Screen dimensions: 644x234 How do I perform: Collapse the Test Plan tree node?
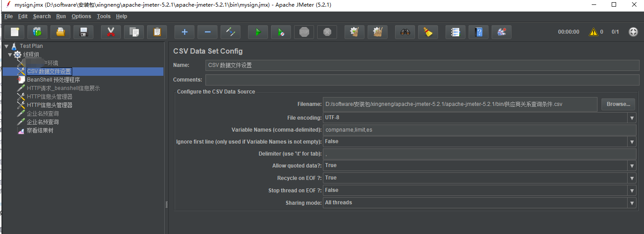pyautogui.click(x=6, y=46)
